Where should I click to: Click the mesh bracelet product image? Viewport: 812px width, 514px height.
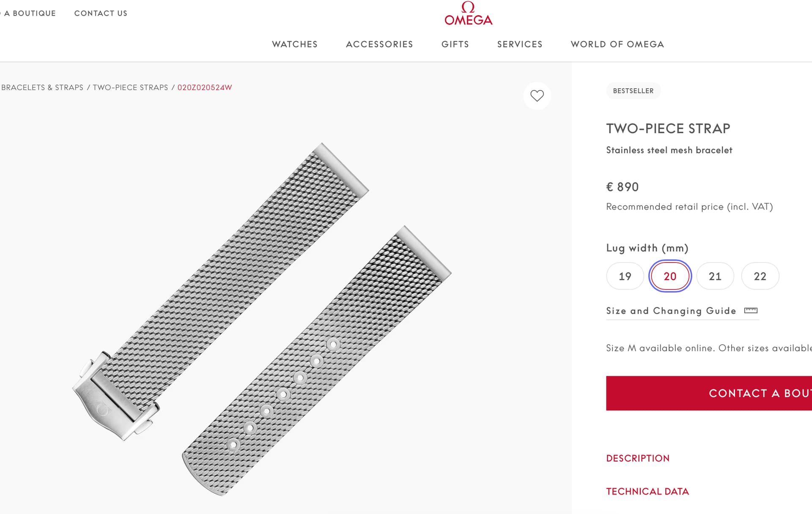click(x=262, y=317)
